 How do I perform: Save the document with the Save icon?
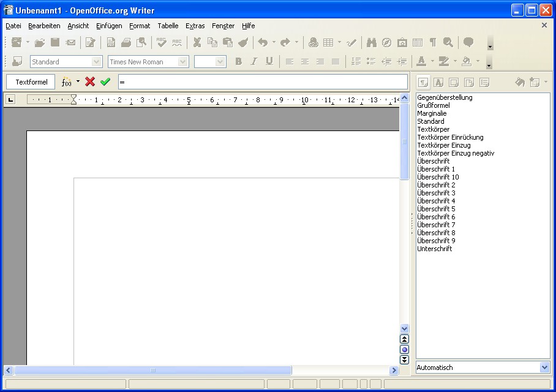coord(55,43)
